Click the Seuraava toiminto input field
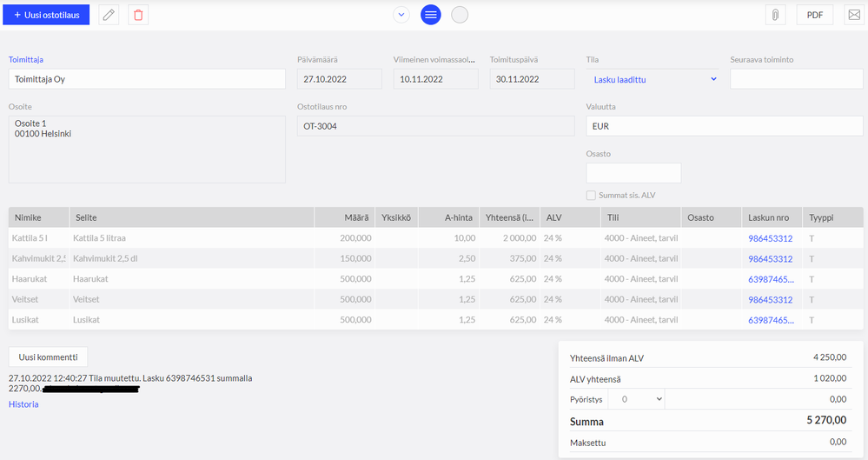 click(796, 79)
